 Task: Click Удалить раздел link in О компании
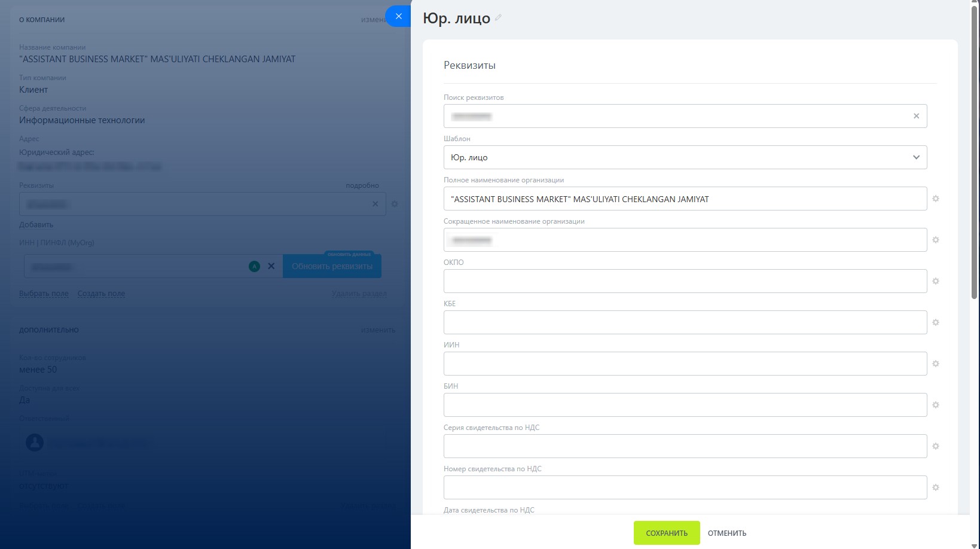(x=359, y=294)
